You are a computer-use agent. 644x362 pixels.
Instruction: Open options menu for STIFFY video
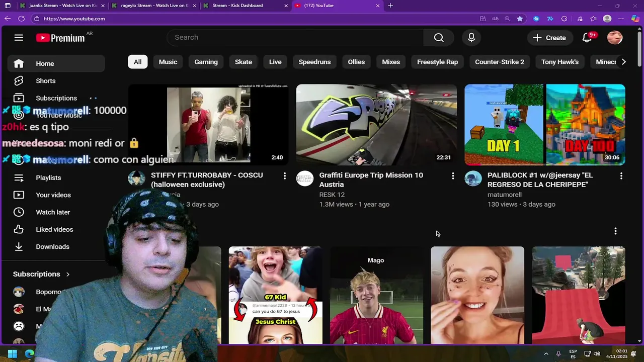pyautogui.click(x=285, y=176)
